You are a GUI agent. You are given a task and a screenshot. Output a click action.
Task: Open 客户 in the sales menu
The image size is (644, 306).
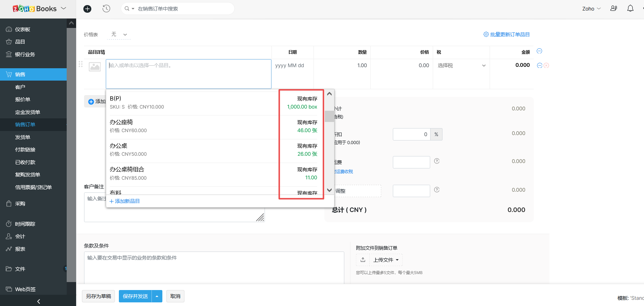(20, 87)
